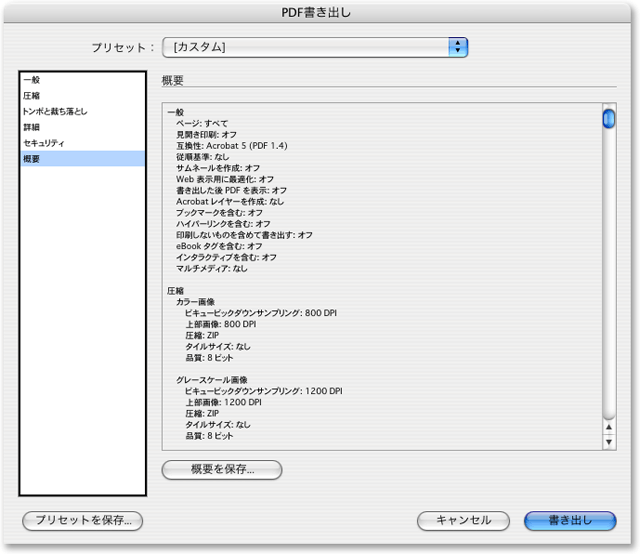The width and height of the screenshot is (640, 554).
Task: Click the 互換性: Acrobat 5 line in summary
Action: [x=232, y=146]
